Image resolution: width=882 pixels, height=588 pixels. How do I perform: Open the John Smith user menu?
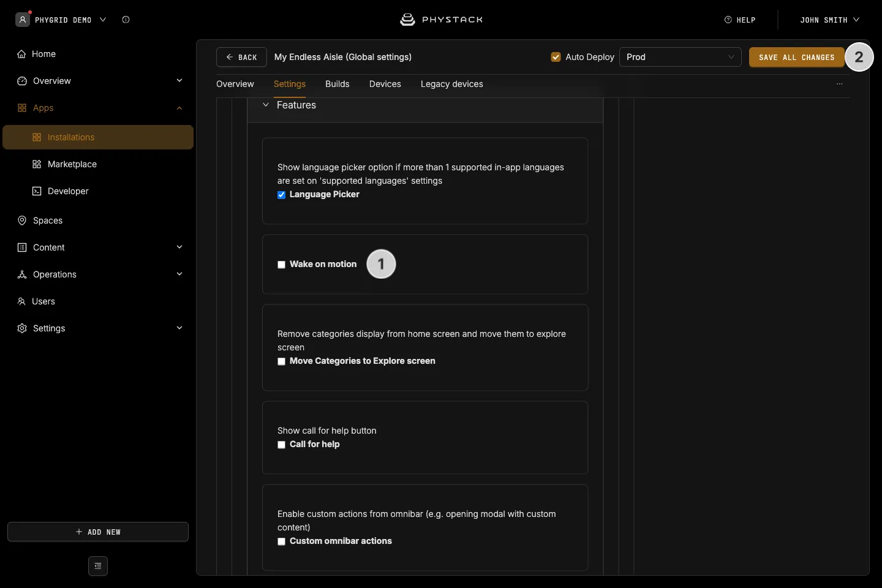coord(829,20)
